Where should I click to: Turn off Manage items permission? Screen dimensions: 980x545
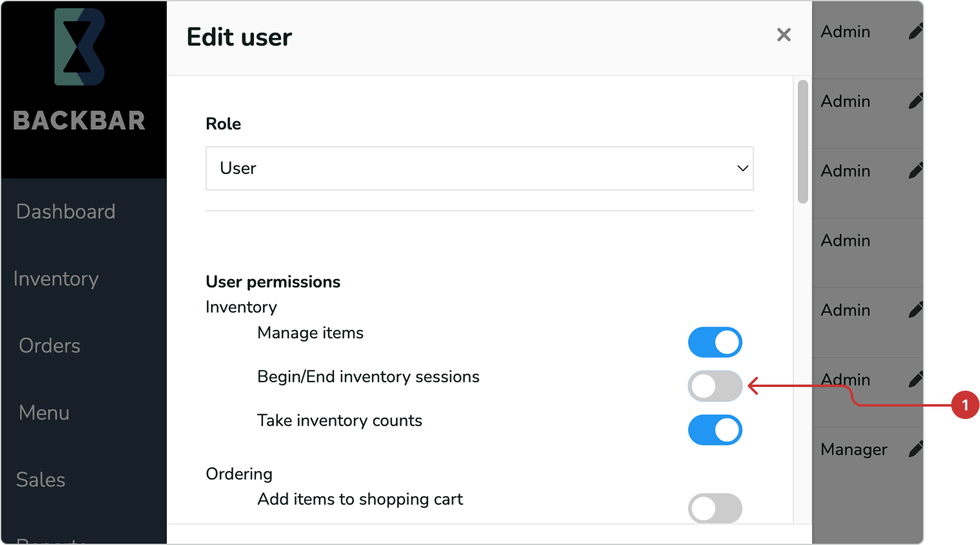715,342
